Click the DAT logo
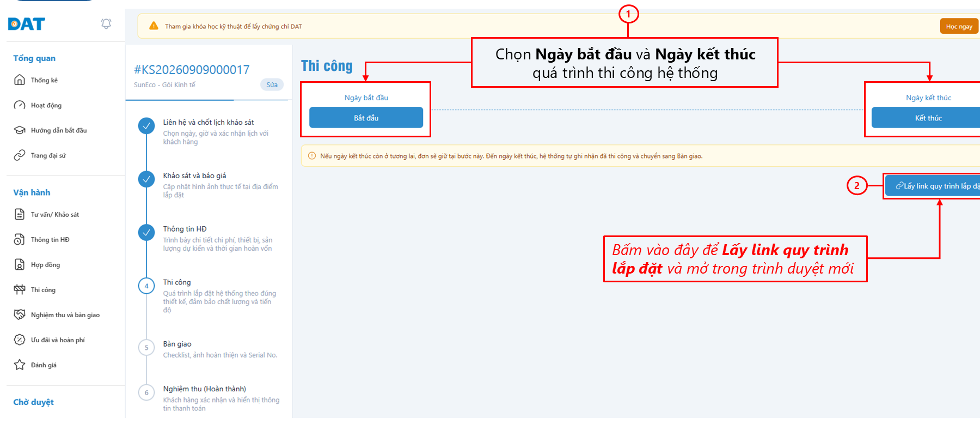 (x=26, y=24)
